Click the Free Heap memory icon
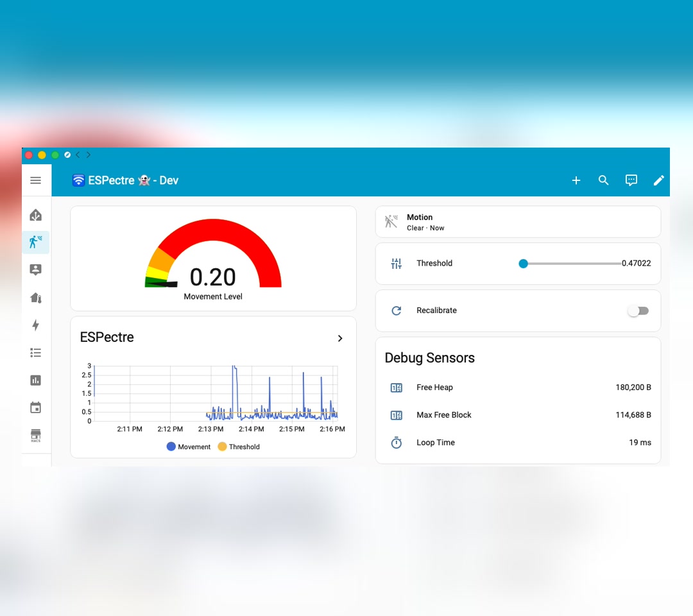Image resolution: width=693 pixels, height=616 pixels. [397, 388]
